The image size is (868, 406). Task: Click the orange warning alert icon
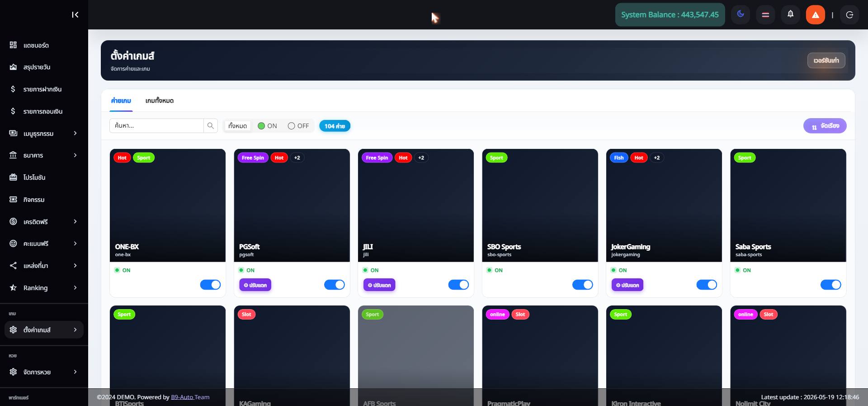click(816, 14)
